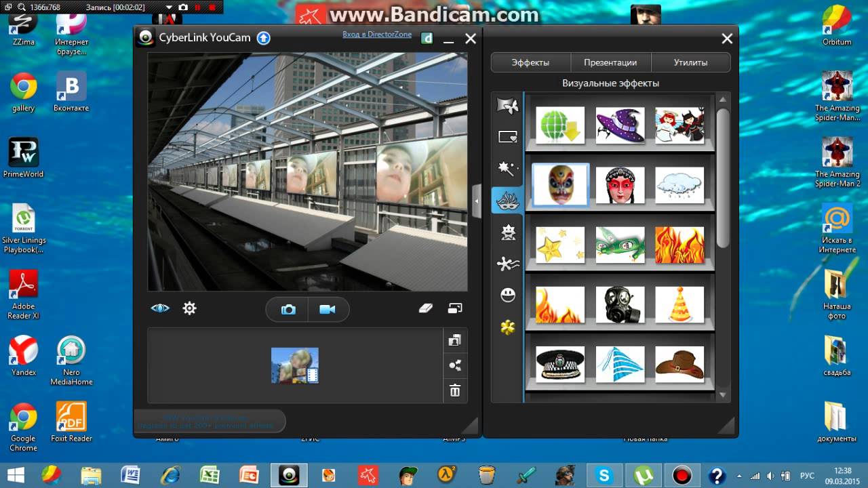868x488 pixels.
Task: Select the 'Искать в Интернете' desktop shortcut
Action: coord(837,229)
